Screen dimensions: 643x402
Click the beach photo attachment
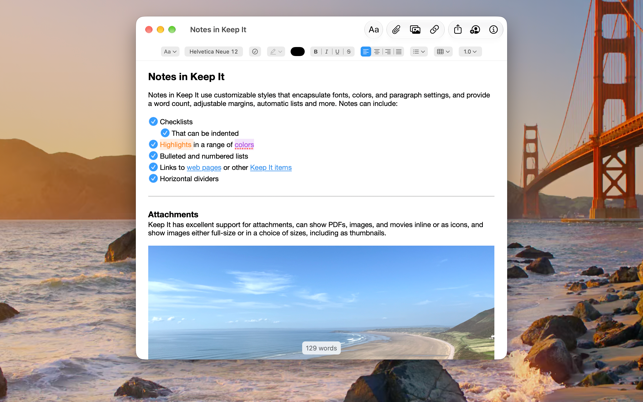(321, 302)
